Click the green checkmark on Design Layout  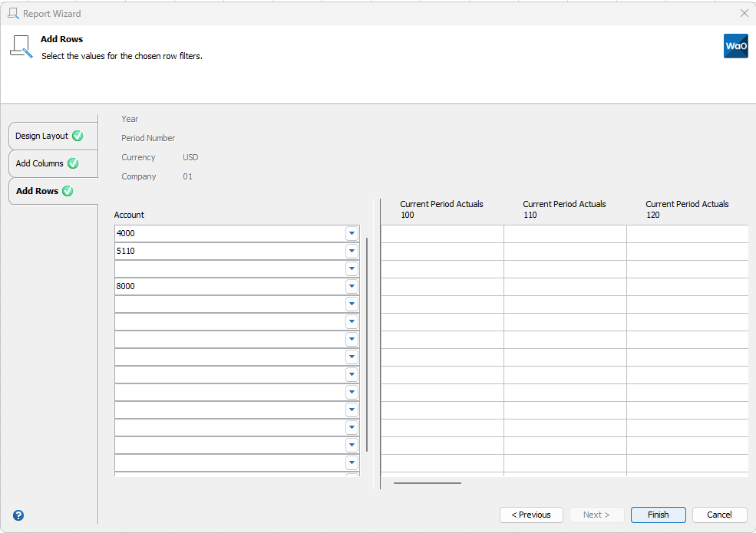tap(76, 135)
